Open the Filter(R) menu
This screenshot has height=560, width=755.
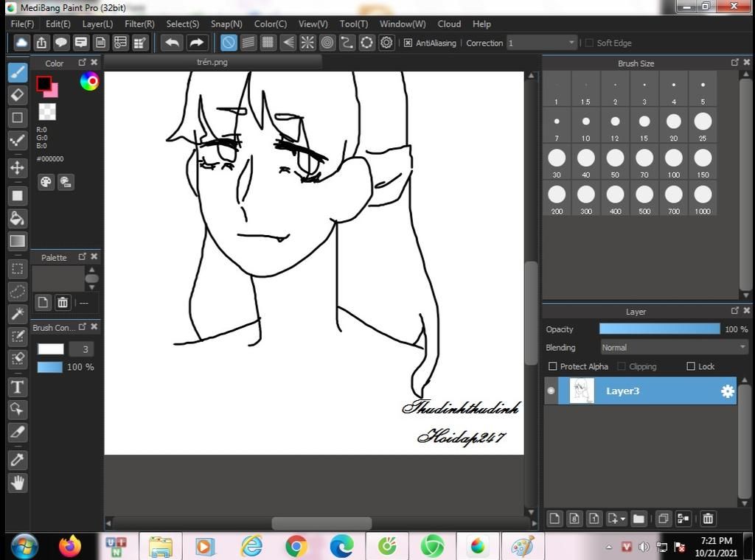[x=139, y=24]
